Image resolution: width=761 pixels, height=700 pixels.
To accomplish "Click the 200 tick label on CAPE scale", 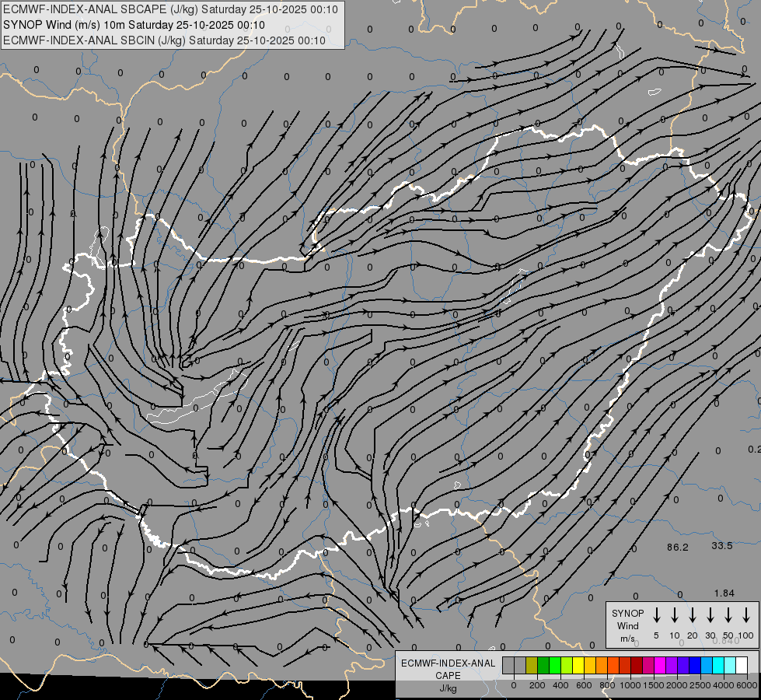I will pos(537,685).
